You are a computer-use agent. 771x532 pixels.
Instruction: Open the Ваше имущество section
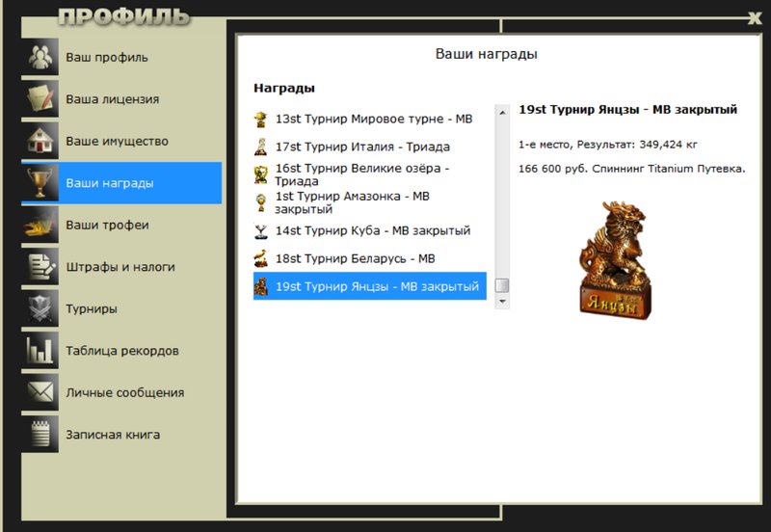121,141
